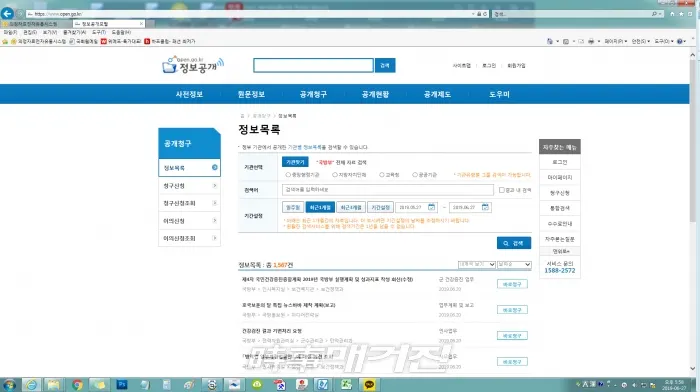Click the browser address bar URL
The height and width of the screenshot is (392, 700).
tap(58, 14)
